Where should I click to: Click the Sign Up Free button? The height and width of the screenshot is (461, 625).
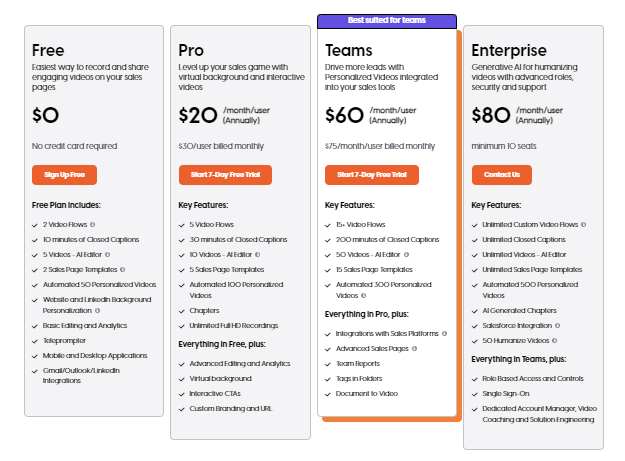click(x=64, y=175)
